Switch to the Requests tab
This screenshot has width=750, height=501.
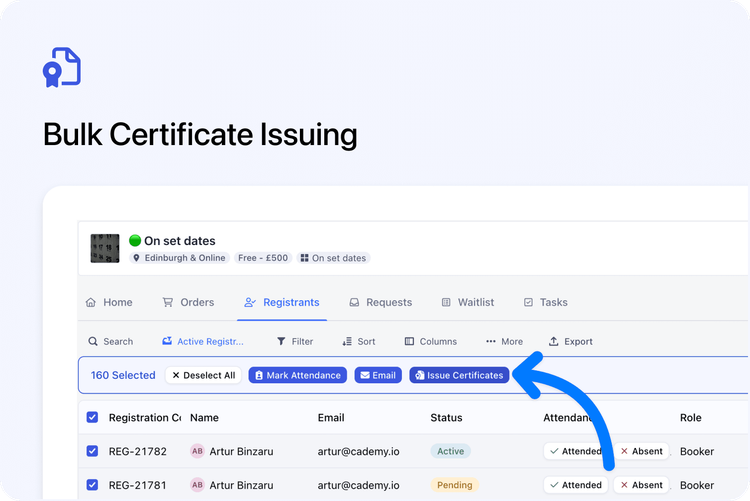point(381,302)
